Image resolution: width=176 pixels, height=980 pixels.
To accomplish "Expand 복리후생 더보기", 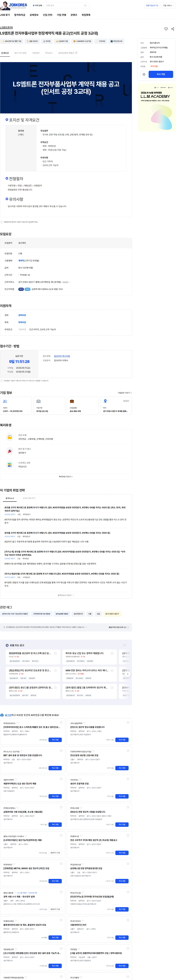I will (66, 476).
